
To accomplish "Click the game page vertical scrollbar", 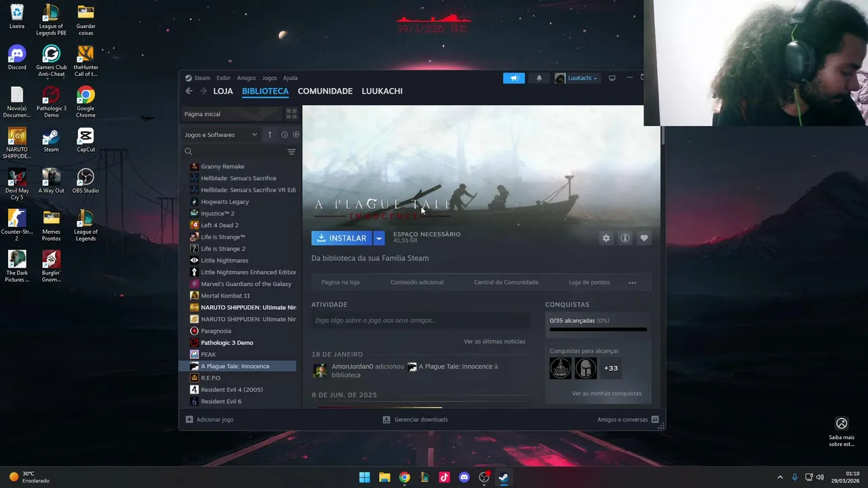I will [663, 135].
